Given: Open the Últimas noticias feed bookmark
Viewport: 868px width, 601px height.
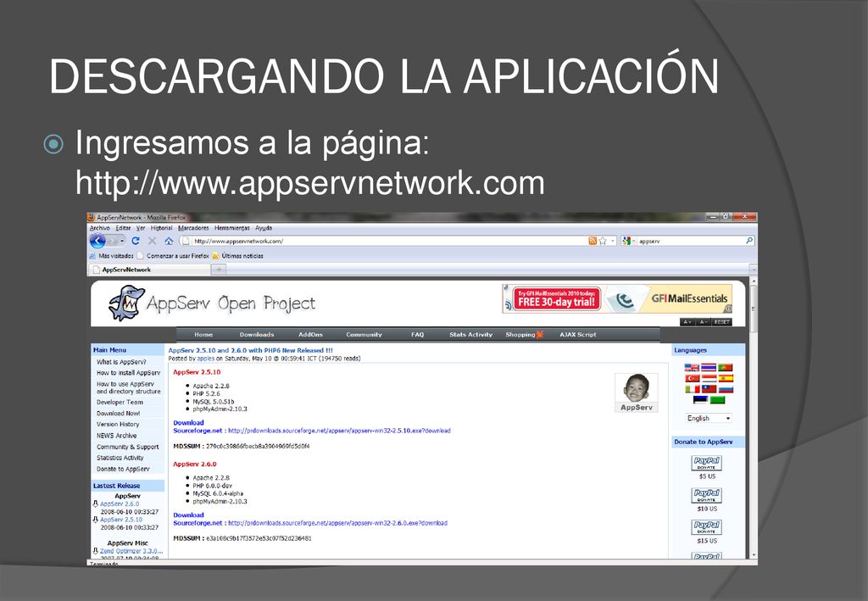Looking at the screenshot, I should click(238, 256).
